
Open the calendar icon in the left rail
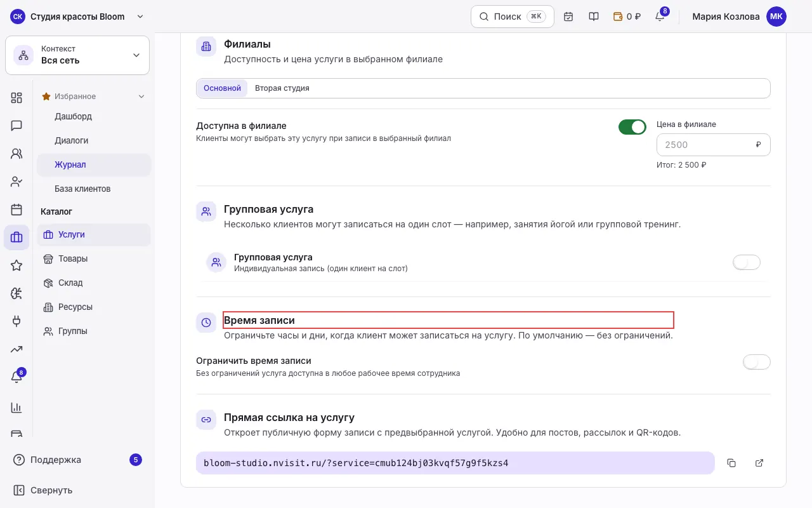(16, 210)
